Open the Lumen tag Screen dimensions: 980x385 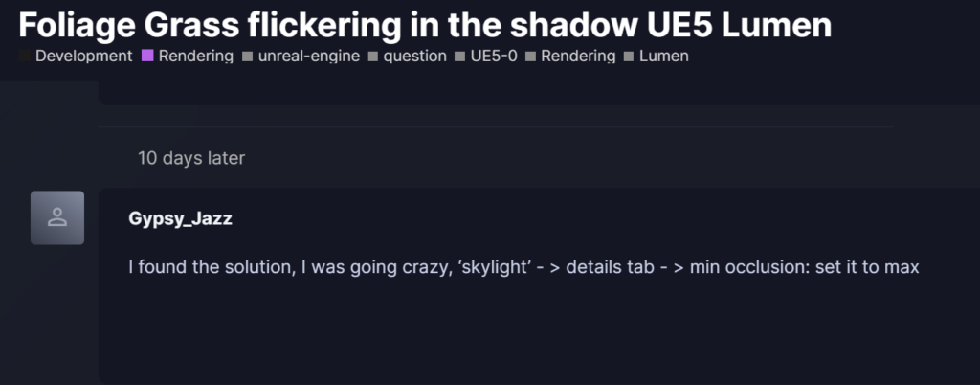pos(664,56)
